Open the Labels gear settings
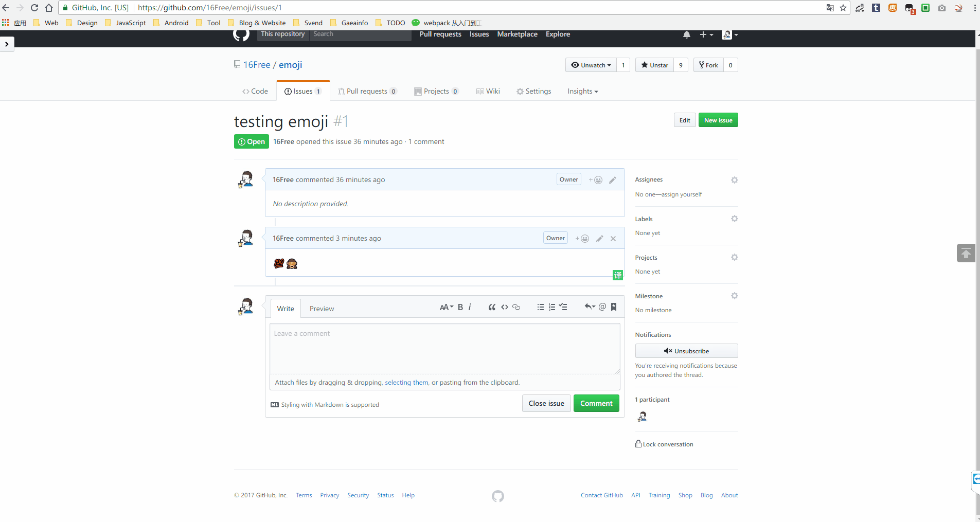This screenshot has width=980, height=522. [x=735, y=219]
